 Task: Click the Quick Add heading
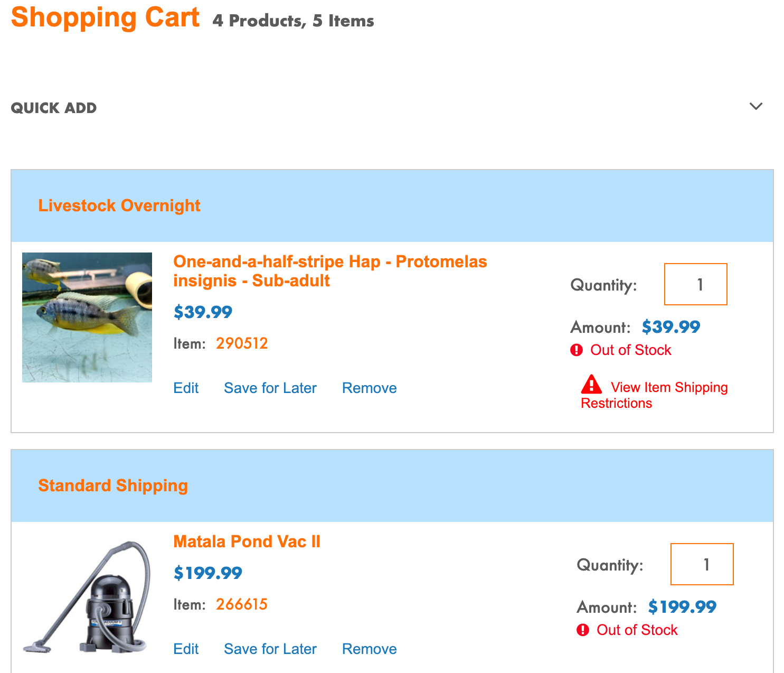pos(54,108)
